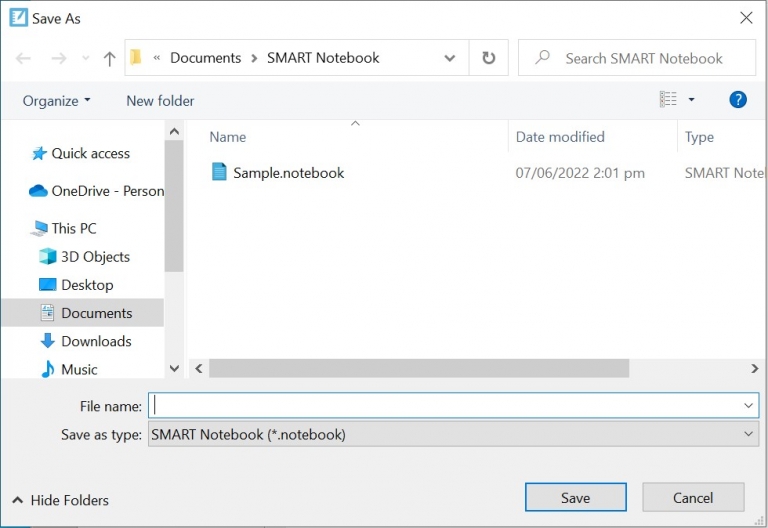Click the address bar path overflow chevrons
The image size is (768, 528).
(157, 58)
